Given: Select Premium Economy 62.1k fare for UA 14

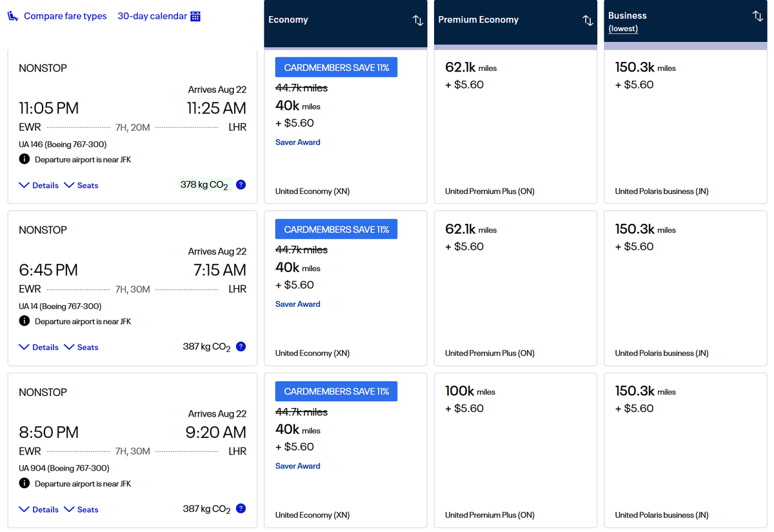Looking at the screenshot, I should pyautogui.click(x=515, y=288).
